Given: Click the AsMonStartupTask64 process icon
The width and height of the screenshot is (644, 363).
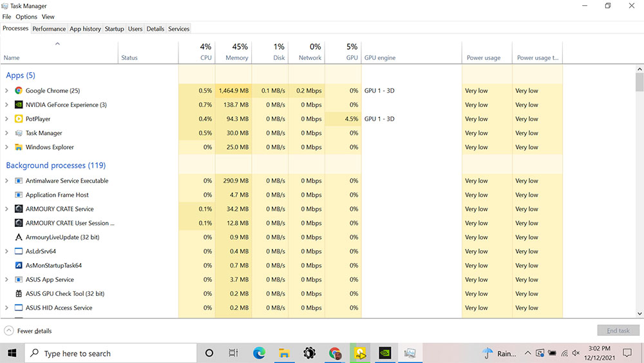Looking at the screenshot, I should 19,265.
